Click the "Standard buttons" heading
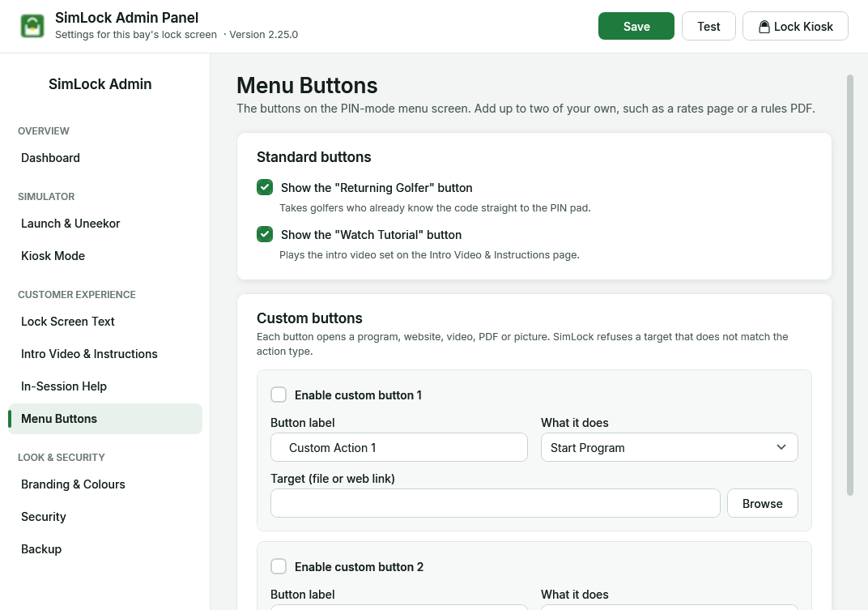 pos(314,157)
